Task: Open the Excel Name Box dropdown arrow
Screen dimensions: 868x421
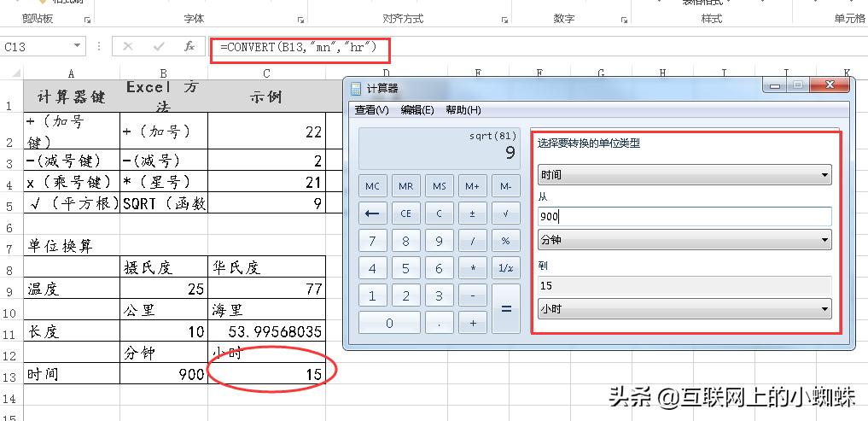Action: [x=77, y=46]
